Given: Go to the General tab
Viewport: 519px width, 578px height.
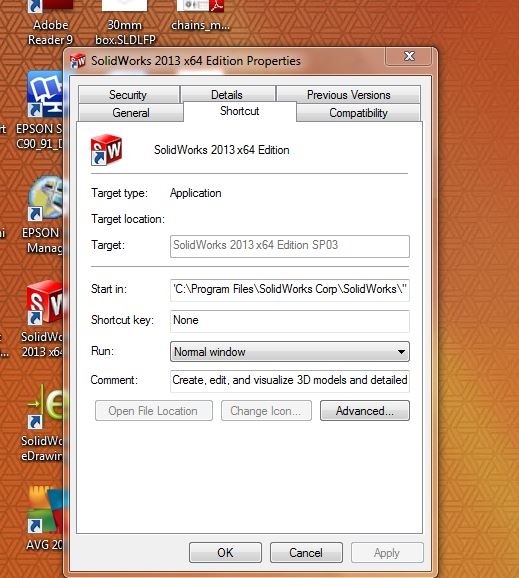Looking at the screenshot, I should pyautogui.click(x=131, y=112).
